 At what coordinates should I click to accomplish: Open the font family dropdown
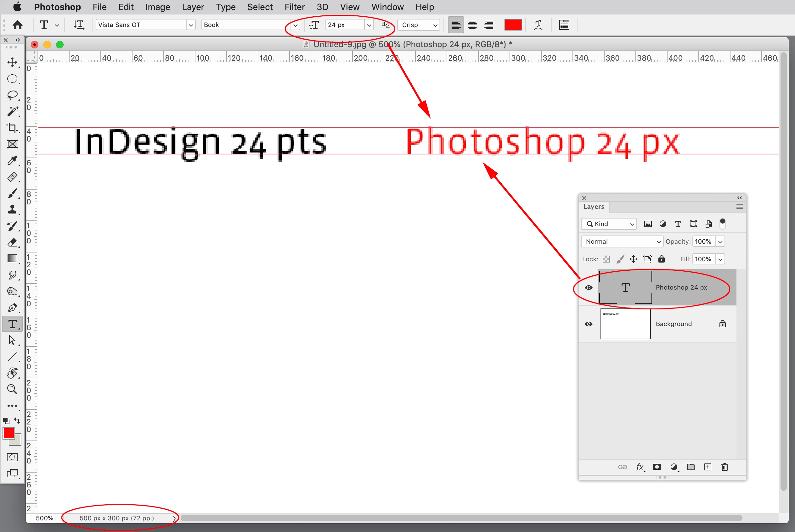(x=191, y=25)
